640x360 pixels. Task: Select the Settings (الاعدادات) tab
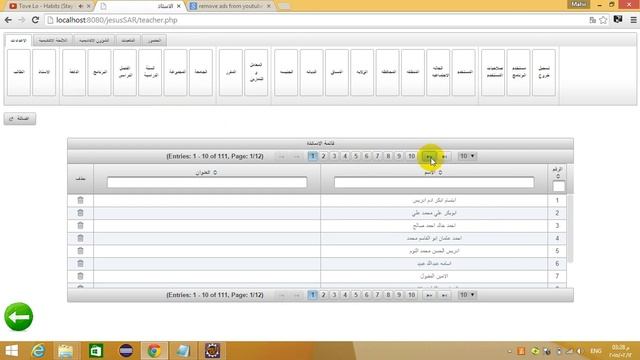pyautogui.click(x=18, y=40)
